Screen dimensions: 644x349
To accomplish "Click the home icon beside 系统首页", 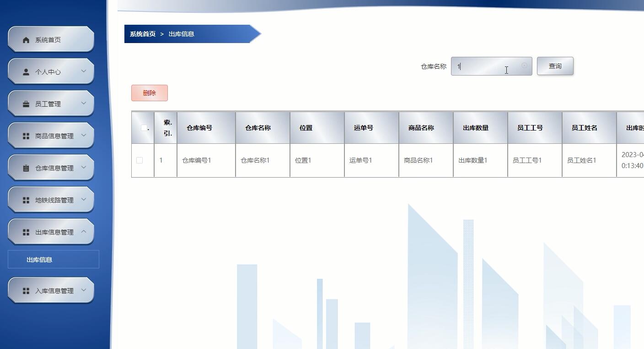I will (26, 39).
